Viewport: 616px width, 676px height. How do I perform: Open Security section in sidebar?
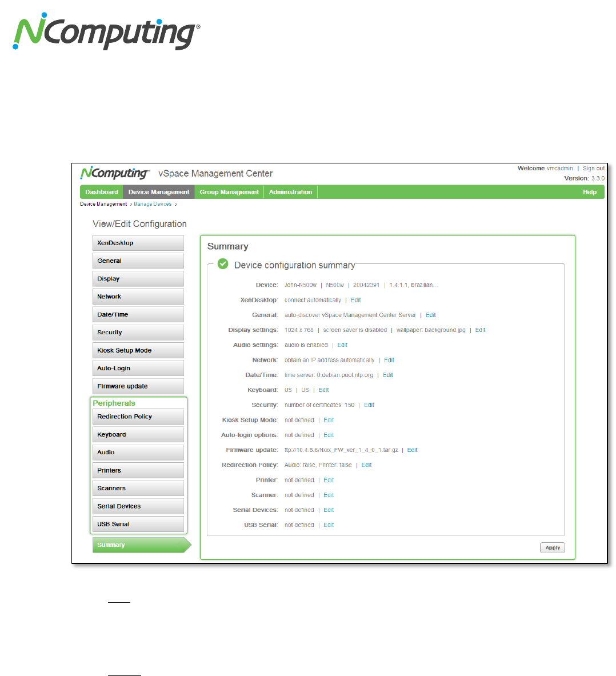click(x=138, y=333)
